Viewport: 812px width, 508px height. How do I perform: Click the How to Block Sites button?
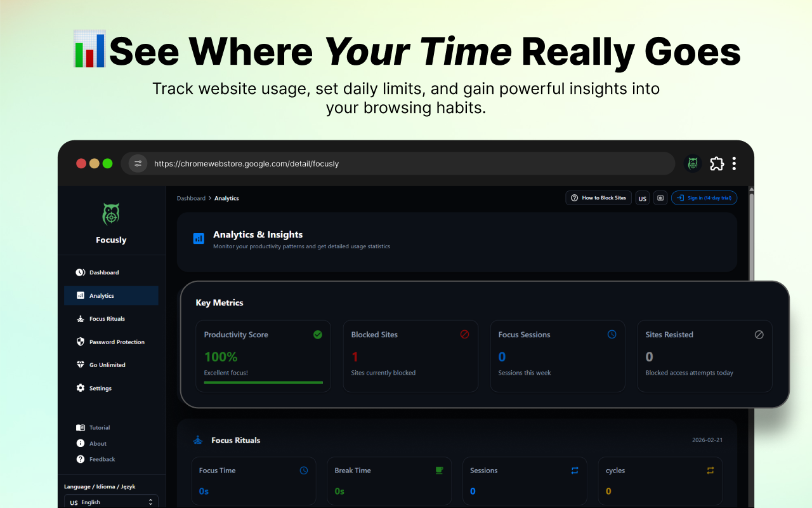(x=598, y=198)
